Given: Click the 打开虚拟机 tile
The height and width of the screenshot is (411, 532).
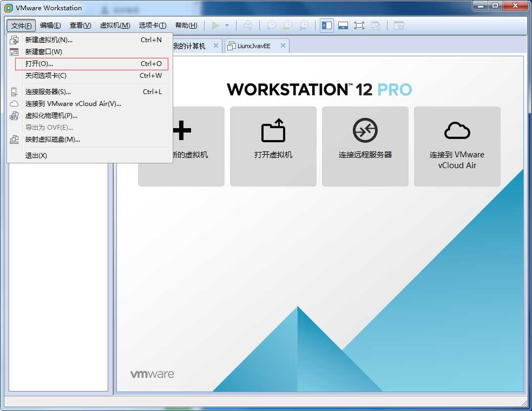Looking at the screenshot, I should (273, 147).
